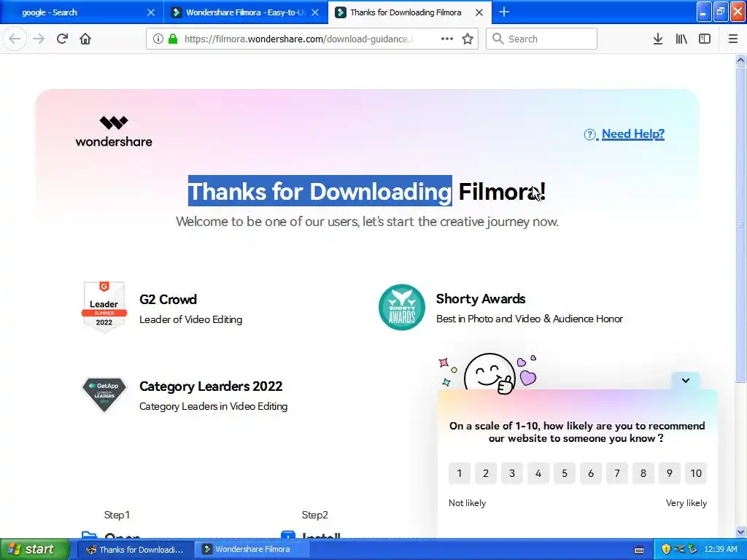Open the Windows start menu
The height and width of the screenshot is (560, 747).
click(x=34, y=549)
